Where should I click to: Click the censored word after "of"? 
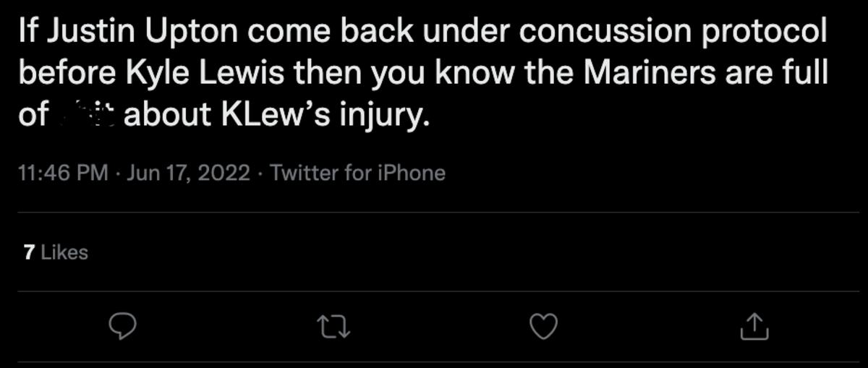pos(85,114)
